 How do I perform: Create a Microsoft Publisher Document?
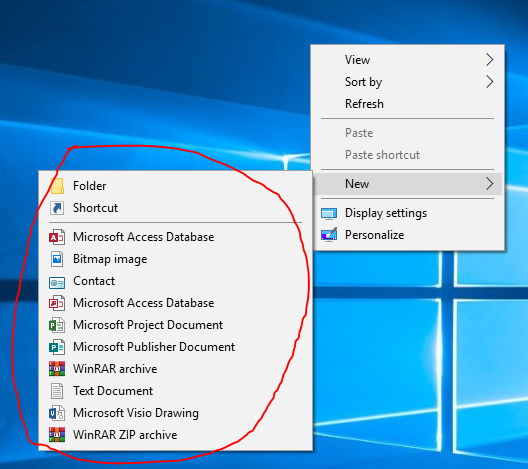[x=175, y=347]
